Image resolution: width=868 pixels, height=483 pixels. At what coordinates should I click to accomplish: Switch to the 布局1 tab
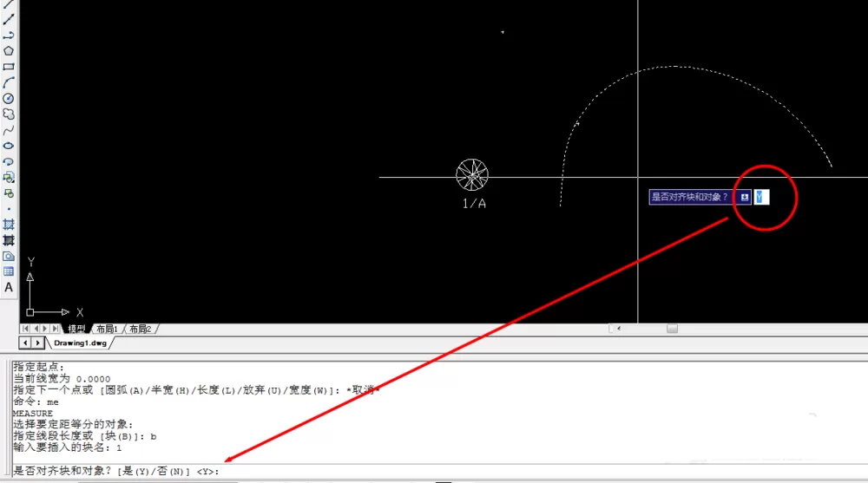[107, 330]
